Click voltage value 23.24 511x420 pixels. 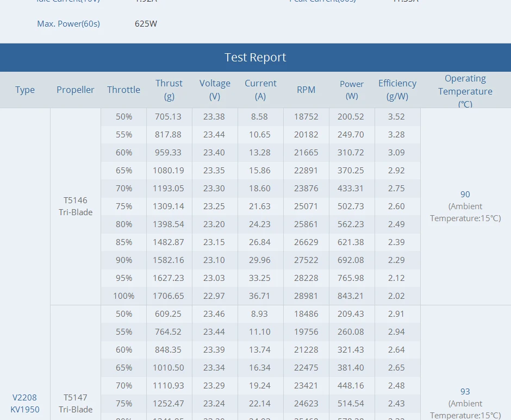214,403
